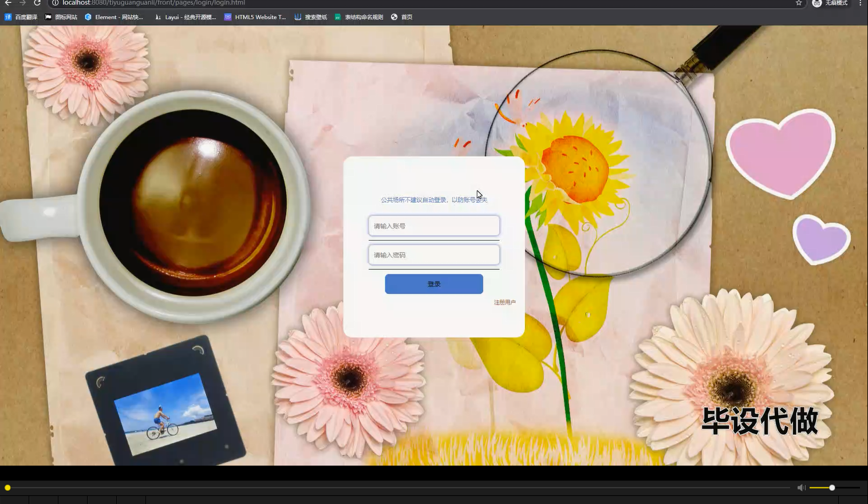Open the 搜索壁纸 bookmark
This screenshot has height=504, width=868.
[311, 17]
